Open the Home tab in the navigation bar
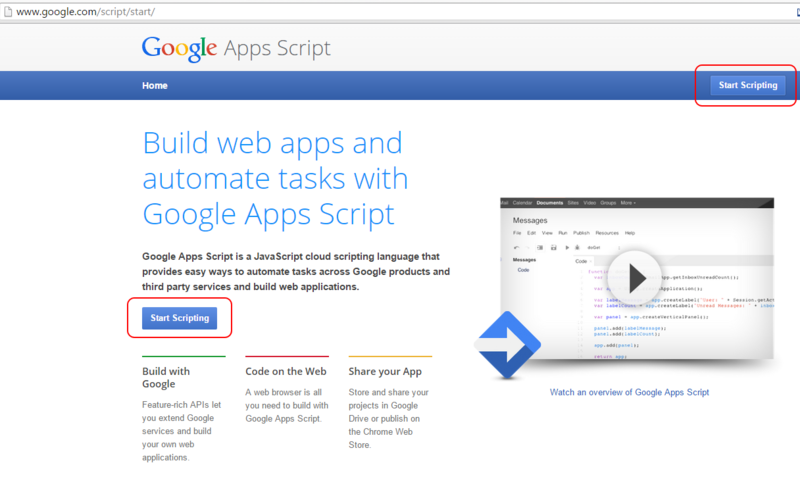 click(155, 86)
